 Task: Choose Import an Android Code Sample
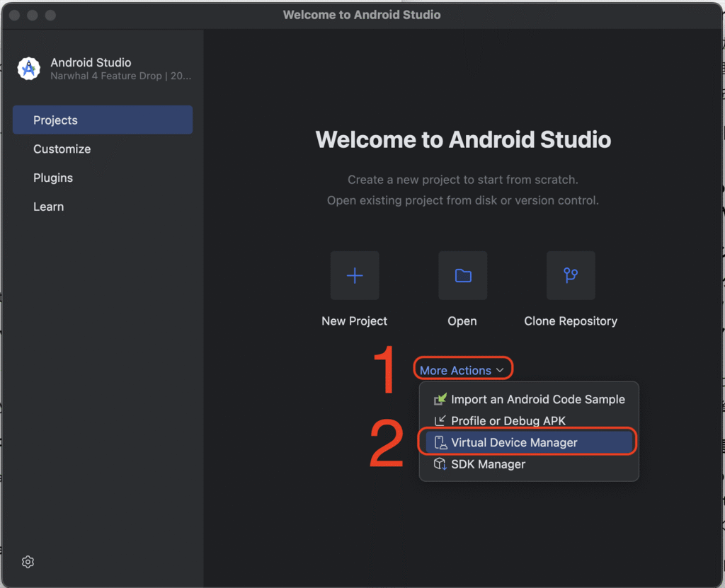[537, 399]
